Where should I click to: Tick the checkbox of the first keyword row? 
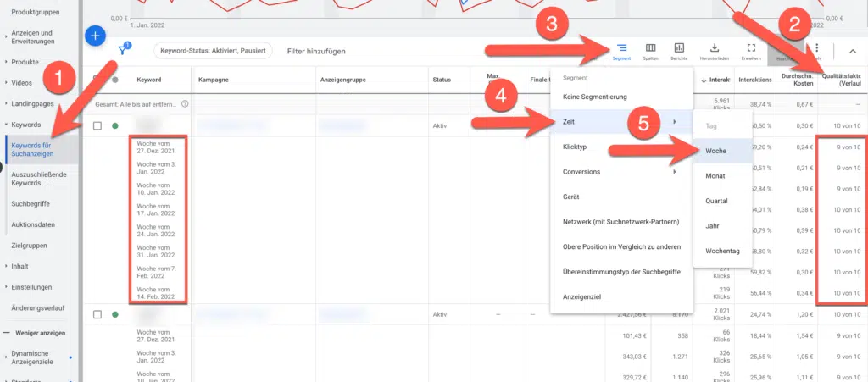click(97, 126)
